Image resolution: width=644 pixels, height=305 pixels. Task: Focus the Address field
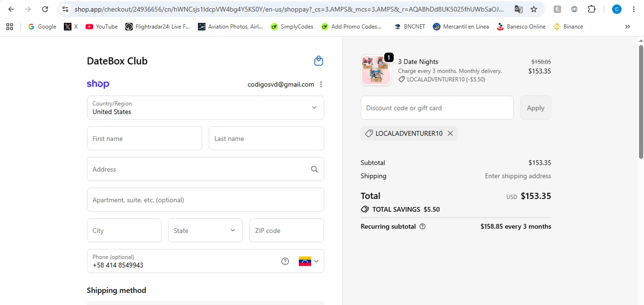(206, 169)
